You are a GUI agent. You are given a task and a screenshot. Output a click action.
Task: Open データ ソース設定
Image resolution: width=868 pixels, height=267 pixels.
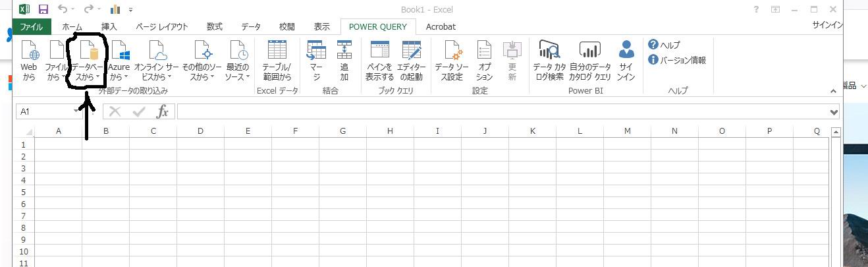452,61
